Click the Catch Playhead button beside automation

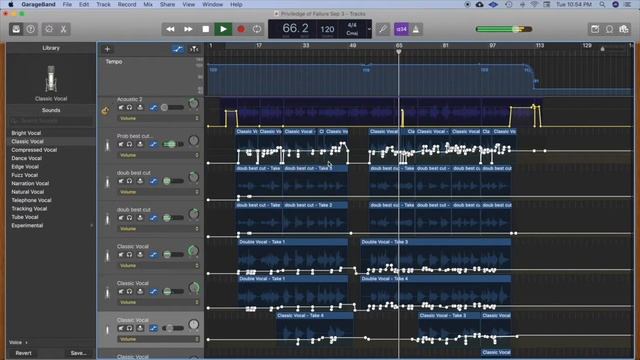[x=194, y=49]
